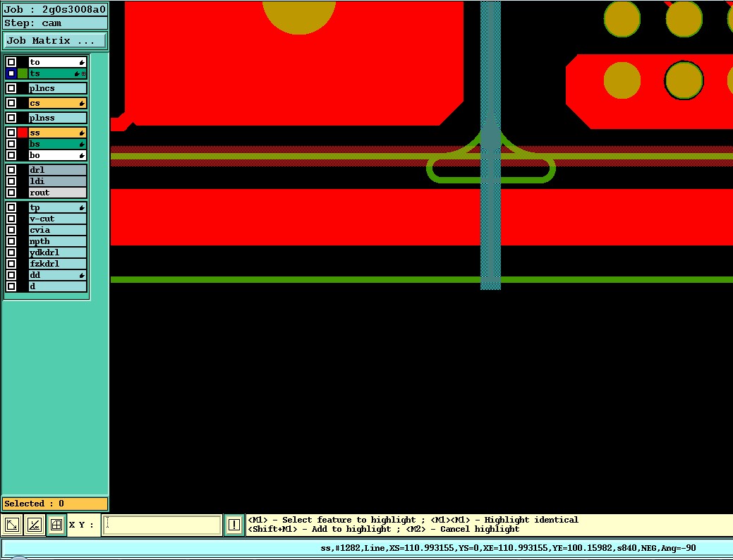Select the drl layer row
The width and height of the screenshot is (733, 560).
click(58, 170)
